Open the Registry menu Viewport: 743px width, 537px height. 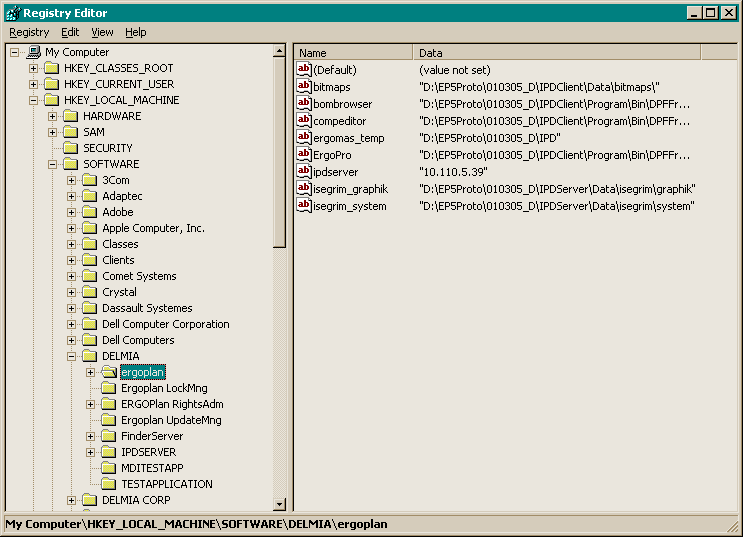(29, 32)
